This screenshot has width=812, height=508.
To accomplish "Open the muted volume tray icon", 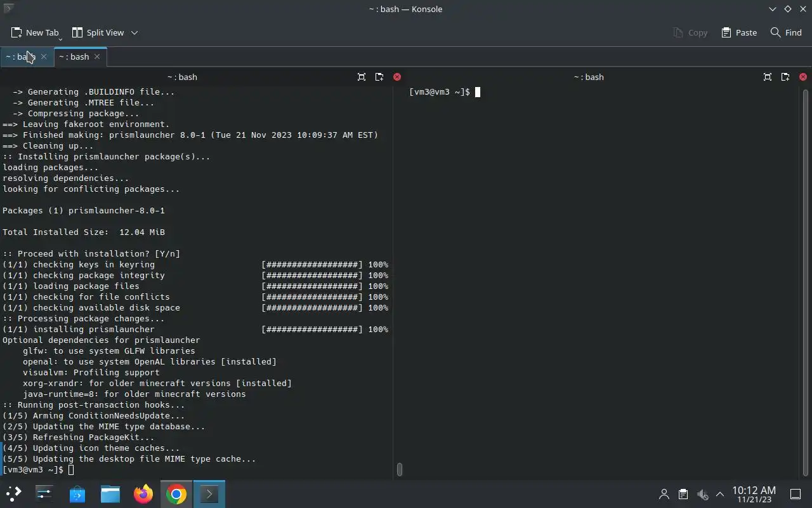I will (702, 494).
